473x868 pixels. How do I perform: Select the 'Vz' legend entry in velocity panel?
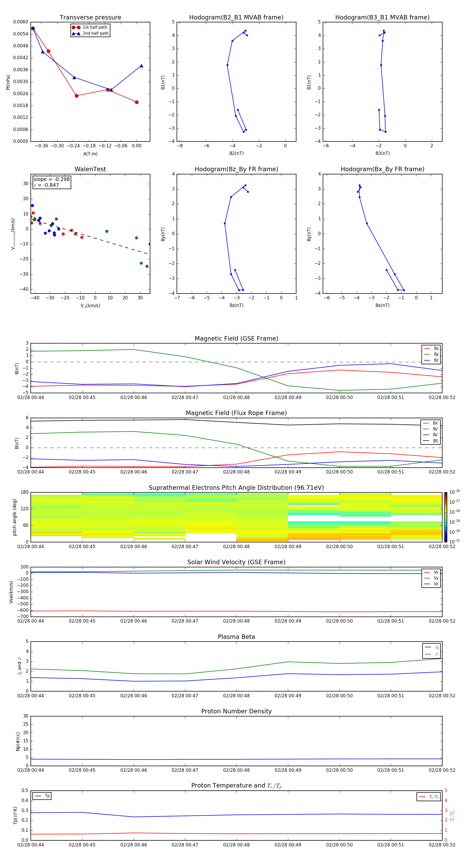click(431, 584)
